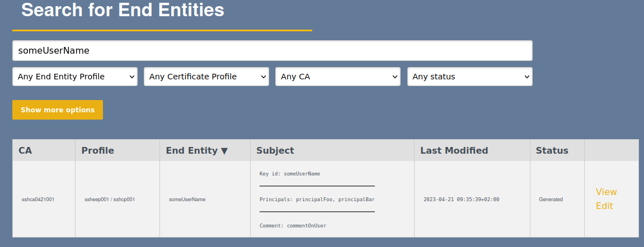The image size is (644, 247).
Task: Select someUserName in the End Entity column
Action: pyautogui.click(x=187, y=199)
